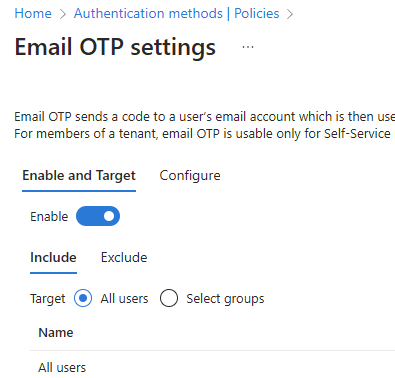Click the All users radio label

point(124,299)
